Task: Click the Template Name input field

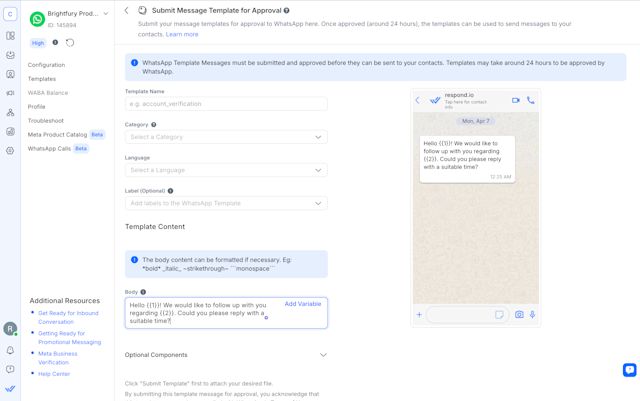Action: point(226,104)
